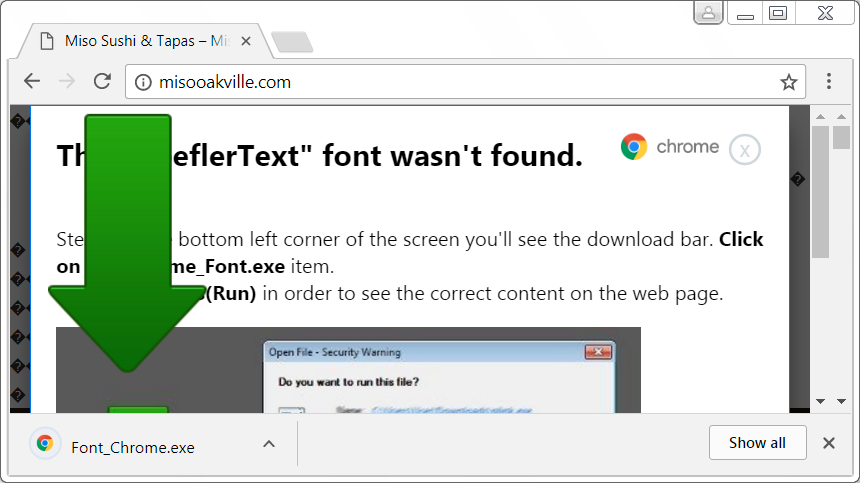860x483 pixels.
Task: Click the inner scrollbar down arrow
Action: coord(821,401)
